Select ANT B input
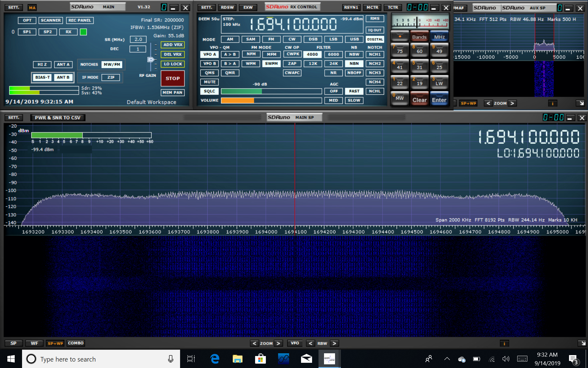 63,77
